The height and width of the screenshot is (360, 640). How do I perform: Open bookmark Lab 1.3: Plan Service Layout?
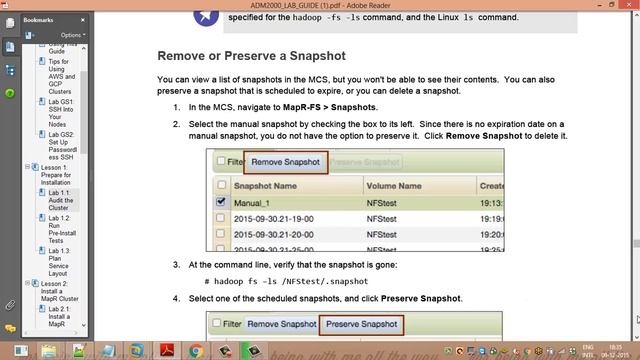(60, 262)
